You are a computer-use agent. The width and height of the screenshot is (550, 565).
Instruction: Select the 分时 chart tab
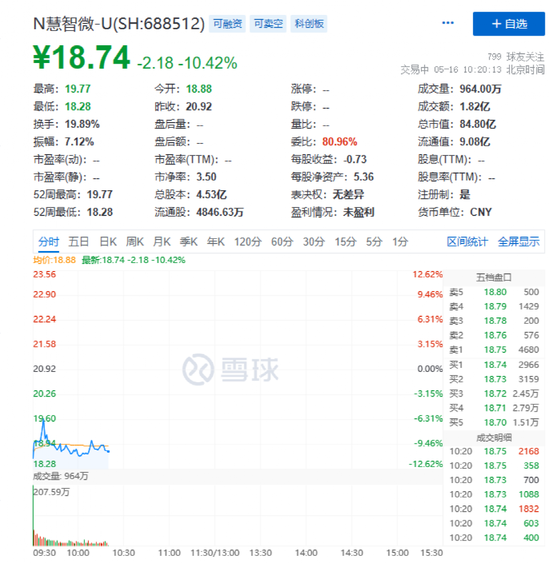coord(49,241)
